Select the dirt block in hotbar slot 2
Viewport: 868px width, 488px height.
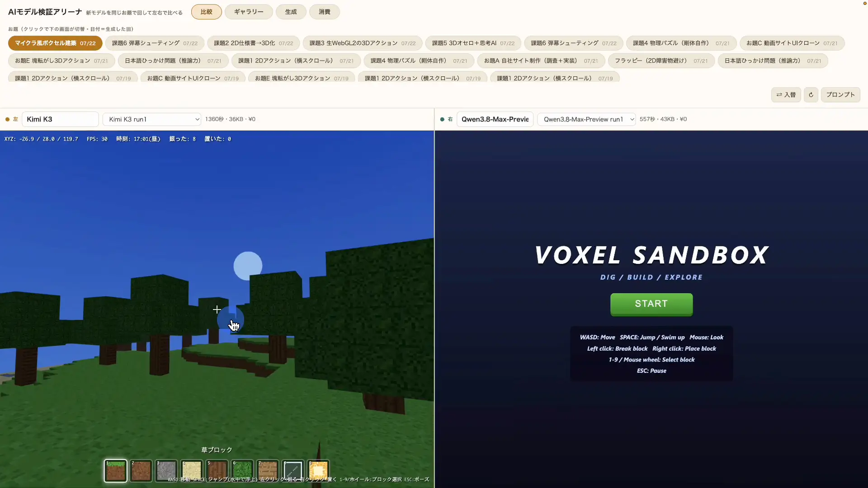[x=141, y=471]
